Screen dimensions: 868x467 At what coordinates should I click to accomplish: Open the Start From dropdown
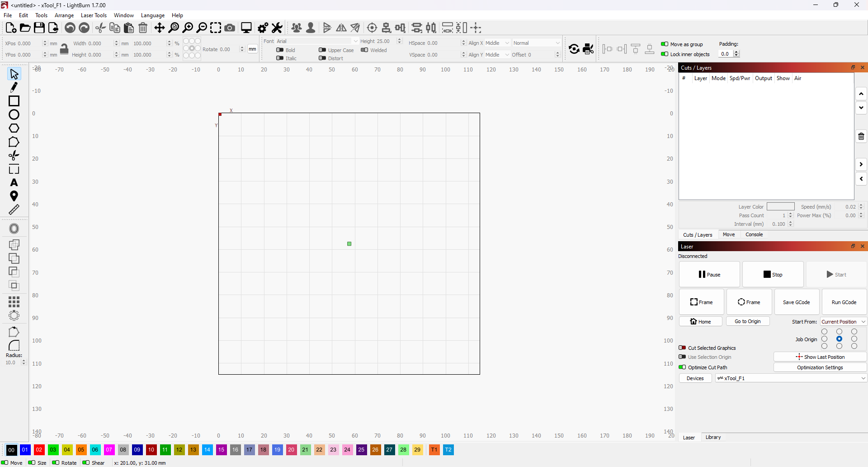pyautogui.click(x=843, y=322)
